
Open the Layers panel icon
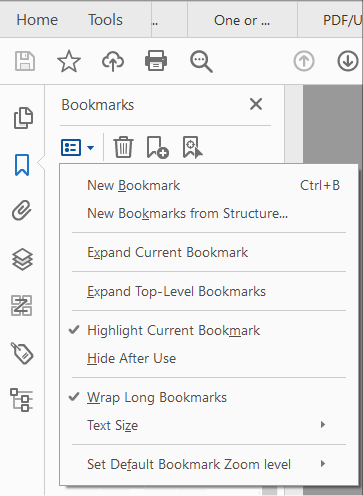[x=22, y=259]
